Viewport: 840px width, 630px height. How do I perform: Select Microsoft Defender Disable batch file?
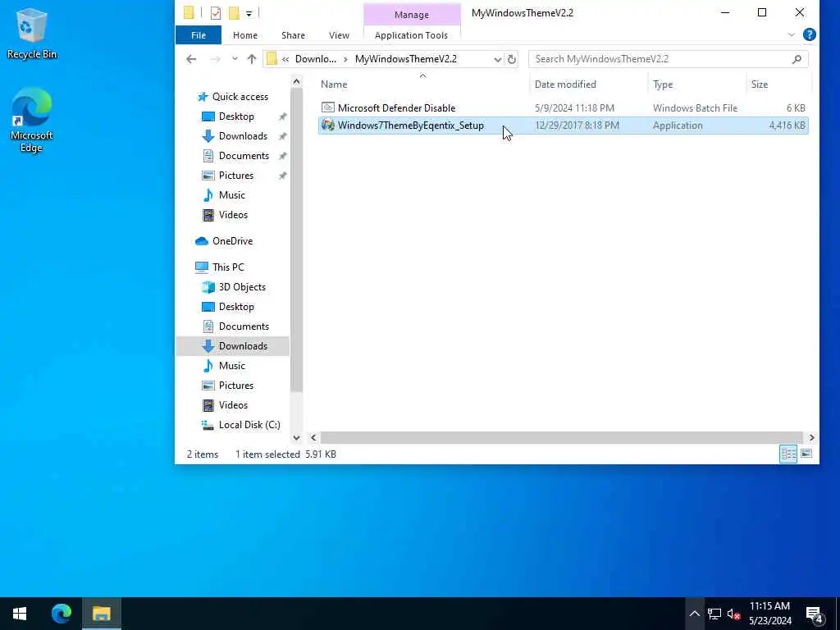pyautogui.click(x=563, y=107)
